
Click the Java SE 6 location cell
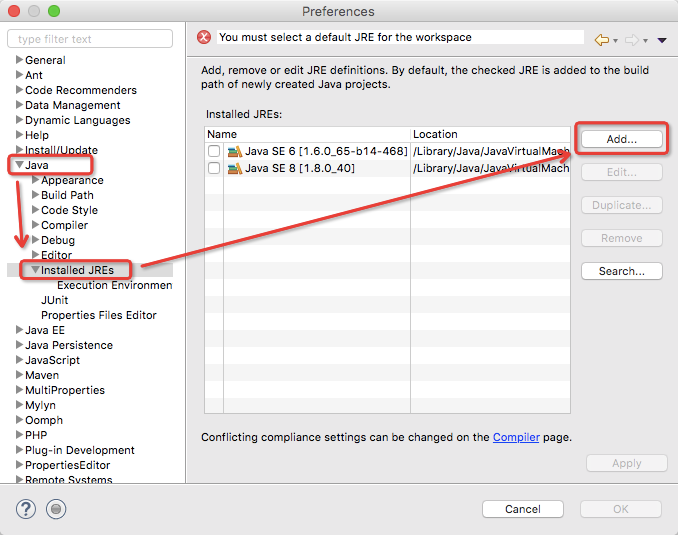pos(491,151)
